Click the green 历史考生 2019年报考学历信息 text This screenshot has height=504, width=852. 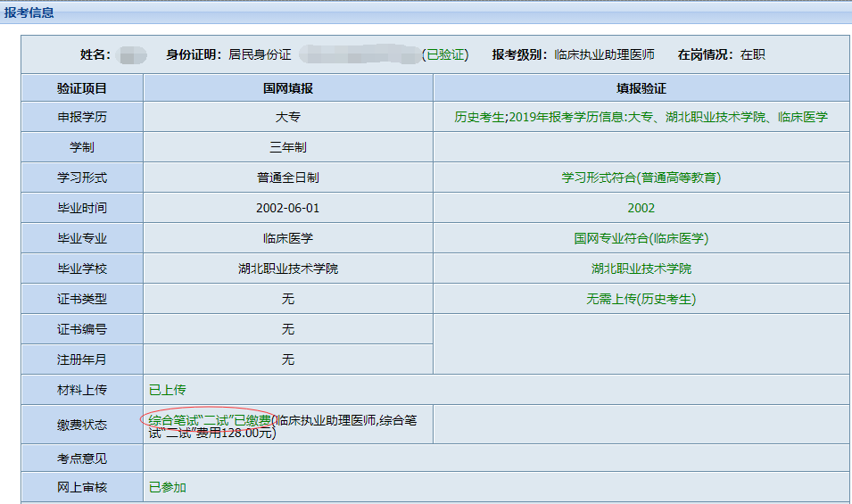click(x=641, y=117)
